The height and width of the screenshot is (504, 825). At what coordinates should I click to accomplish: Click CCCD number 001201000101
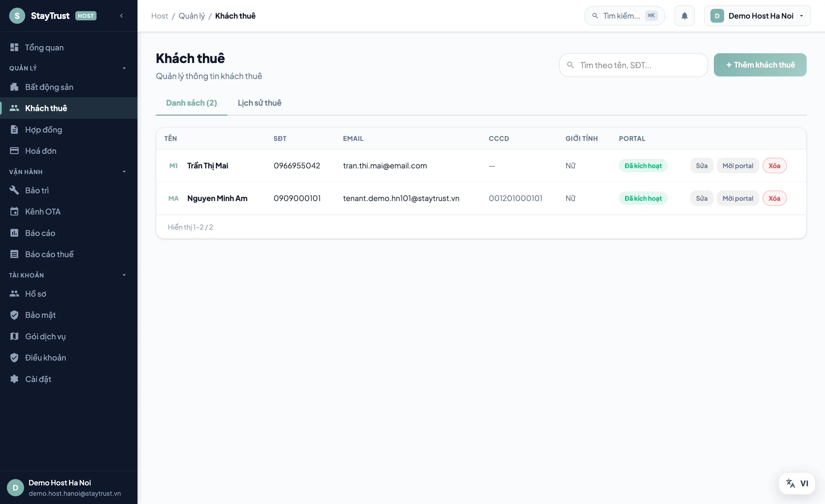point(515,198)
